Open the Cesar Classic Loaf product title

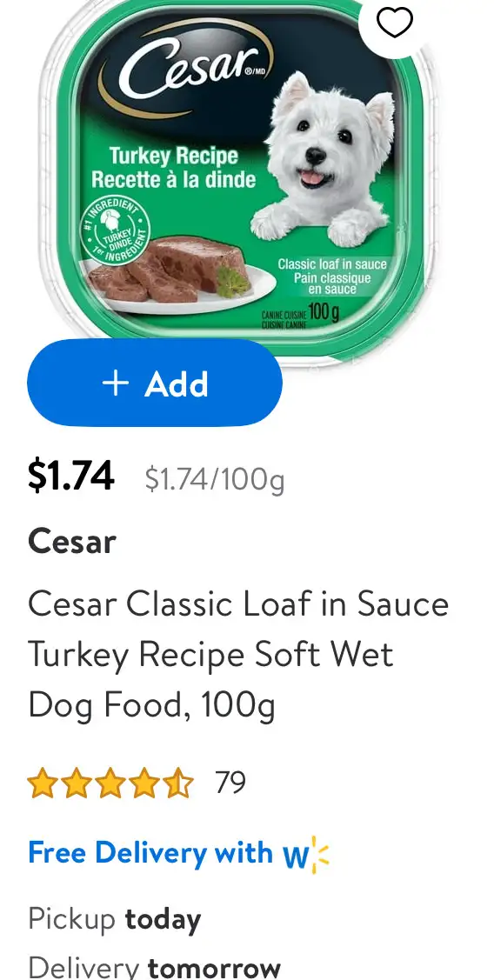point(238,655)
